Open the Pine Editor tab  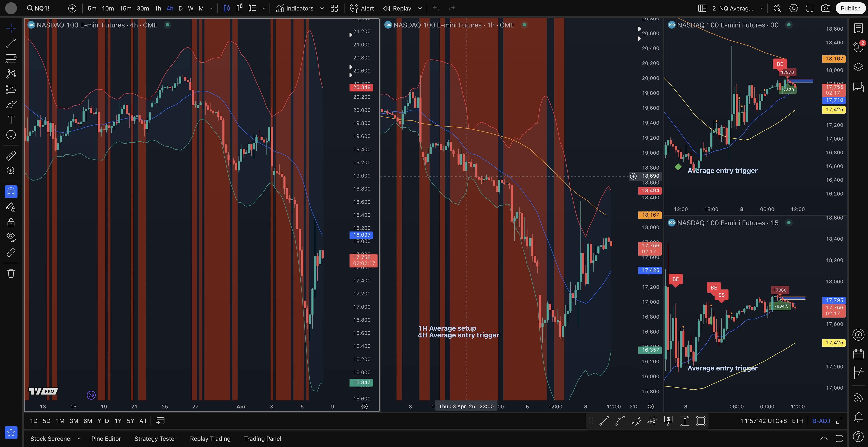(x=106, y=439)
